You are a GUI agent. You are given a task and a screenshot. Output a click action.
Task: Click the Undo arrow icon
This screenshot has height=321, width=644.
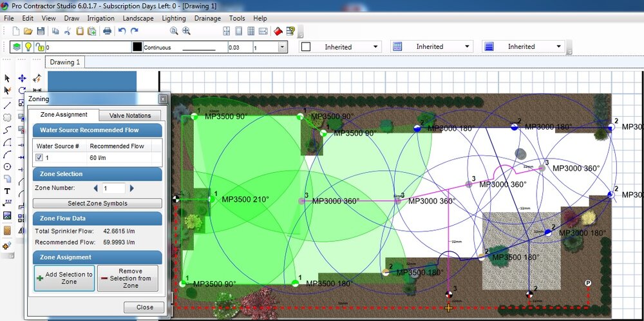[122, 31]
